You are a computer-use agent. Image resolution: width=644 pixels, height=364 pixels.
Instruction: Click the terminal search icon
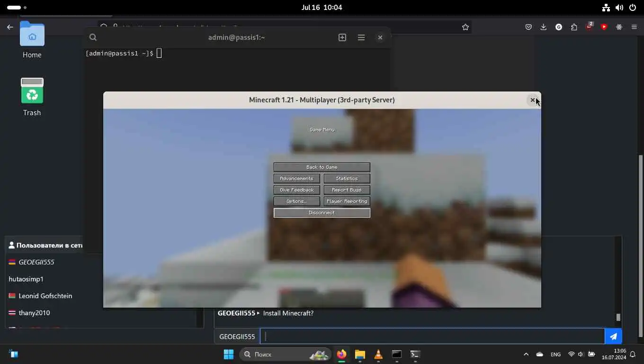(93, 37)
